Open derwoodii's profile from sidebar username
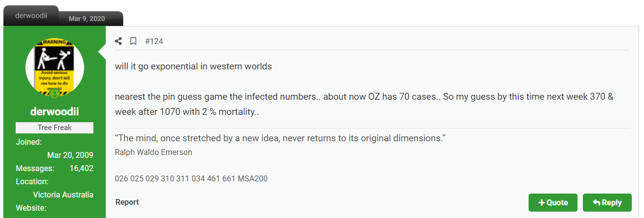Screen dimensions: 644x218 (x=55, y=112)
